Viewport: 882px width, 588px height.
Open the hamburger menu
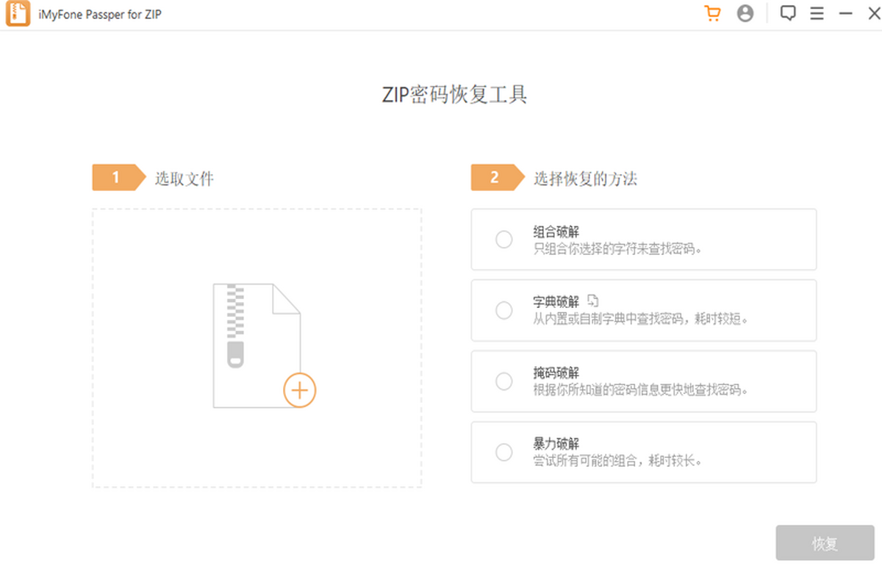(x=817, y=14)
